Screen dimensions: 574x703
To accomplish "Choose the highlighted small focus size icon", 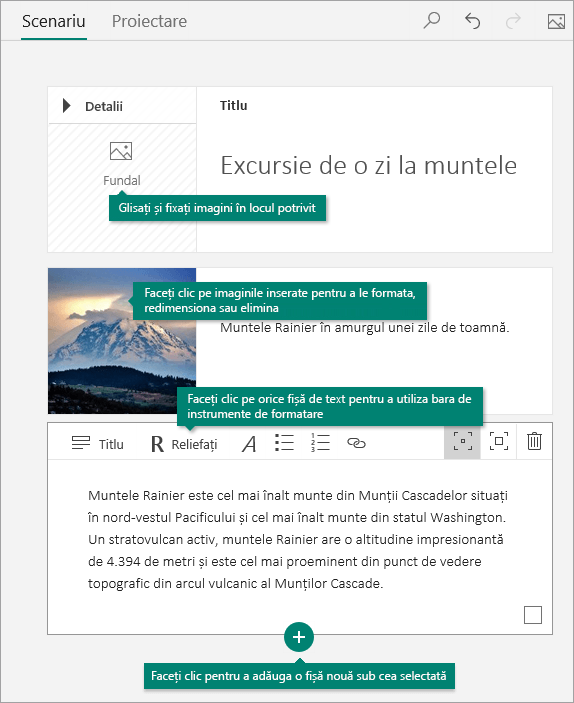I will coord(462,441).
